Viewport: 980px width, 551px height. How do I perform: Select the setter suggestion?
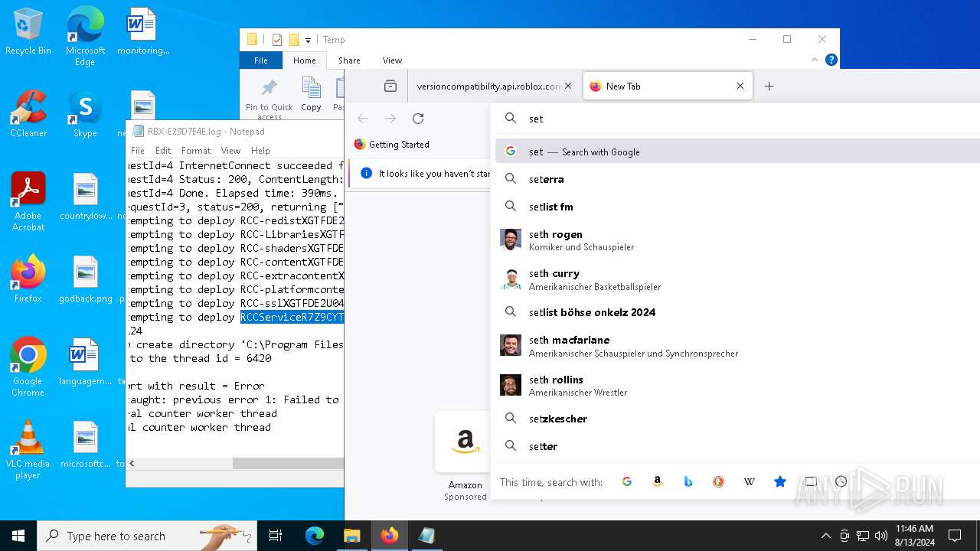[x=737, y=446]
